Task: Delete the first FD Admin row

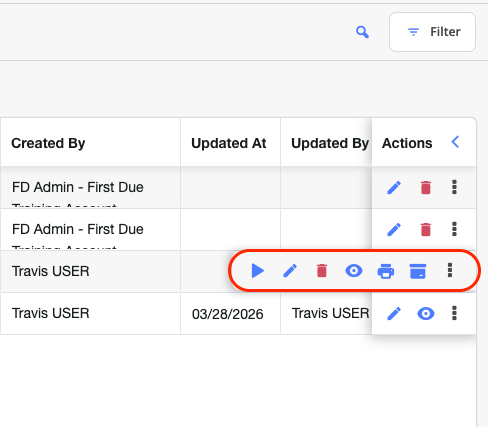Action: point(426,187)
